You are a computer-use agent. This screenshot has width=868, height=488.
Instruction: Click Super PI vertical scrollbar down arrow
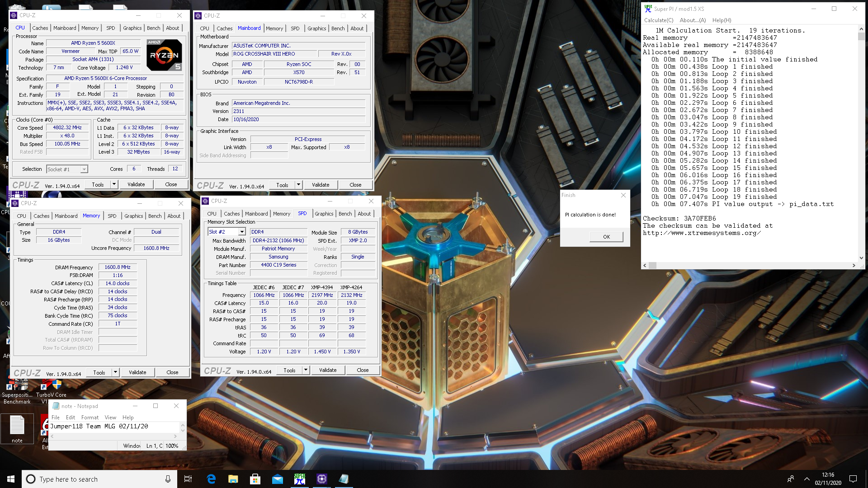click(861, 258)
